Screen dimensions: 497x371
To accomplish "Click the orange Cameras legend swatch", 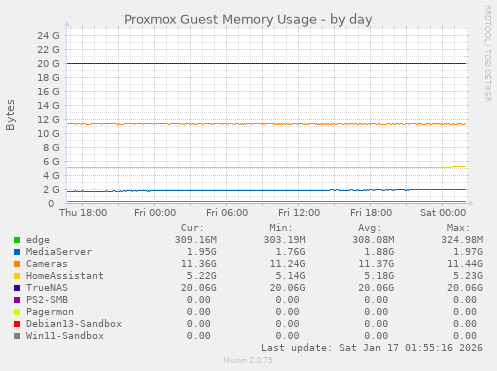I will pyautogui.click(x=17, y=264).
